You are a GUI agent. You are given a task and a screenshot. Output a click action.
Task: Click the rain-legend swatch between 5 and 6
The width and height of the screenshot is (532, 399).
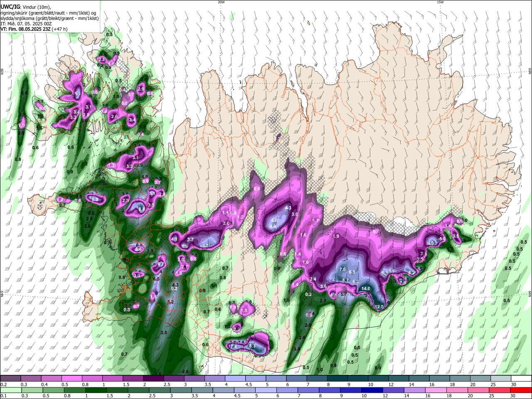(267, 390)
